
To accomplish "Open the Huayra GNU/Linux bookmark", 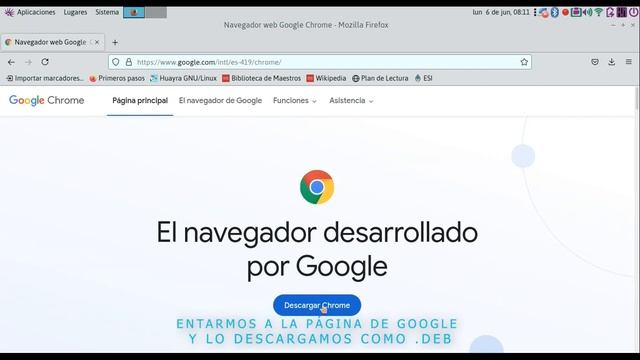I will click(x=183, y=78).
